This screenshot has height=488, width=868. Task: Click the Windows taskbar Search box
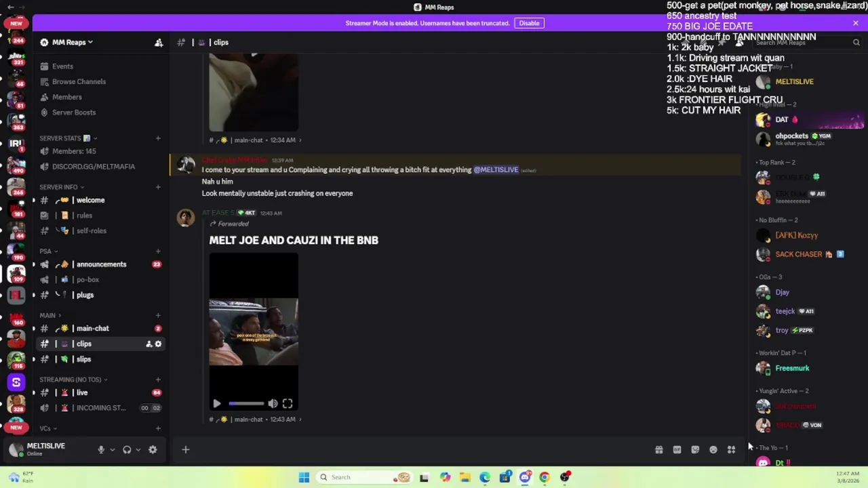[365, 477]
